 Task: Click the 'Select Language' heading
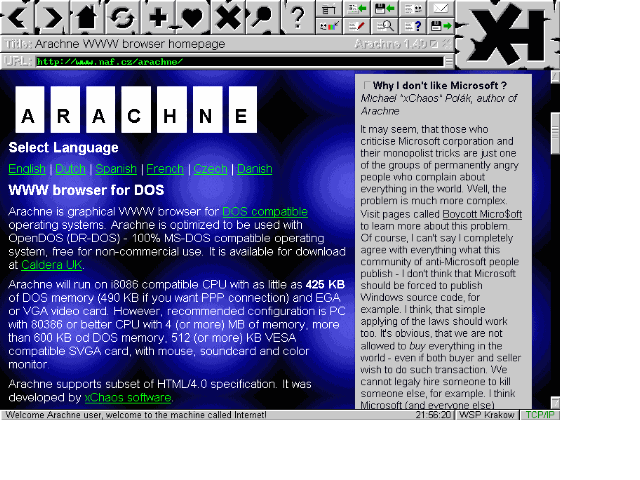pos(63,147)
